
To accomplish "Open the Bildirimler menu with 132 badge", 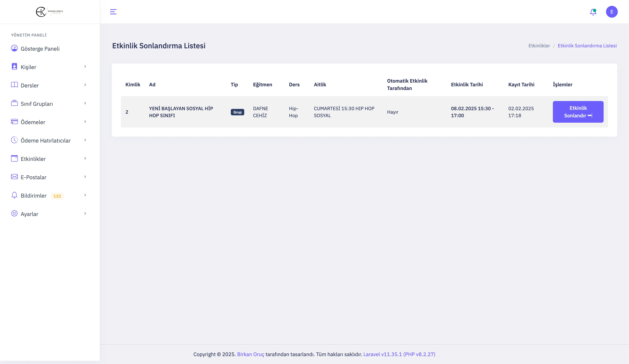I will (34, 196).
